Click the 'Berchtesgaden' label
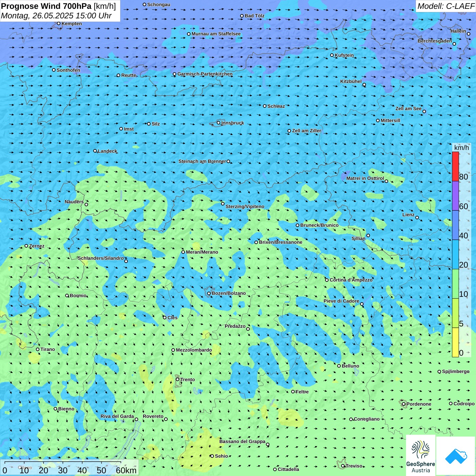Viewport: 476px width, 476px height. [435, 41]
